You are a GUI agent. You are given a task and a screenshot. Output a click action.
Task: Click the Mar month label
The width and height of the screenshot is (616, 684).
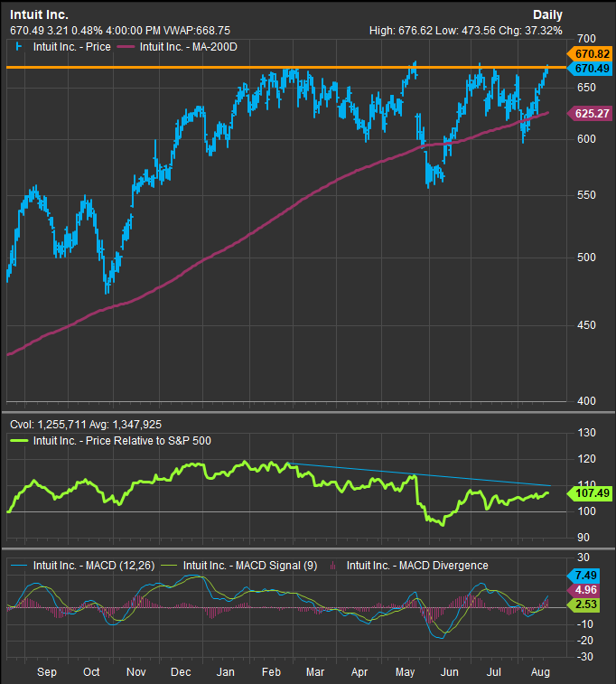pyautogui.click(x=315, y=672)
